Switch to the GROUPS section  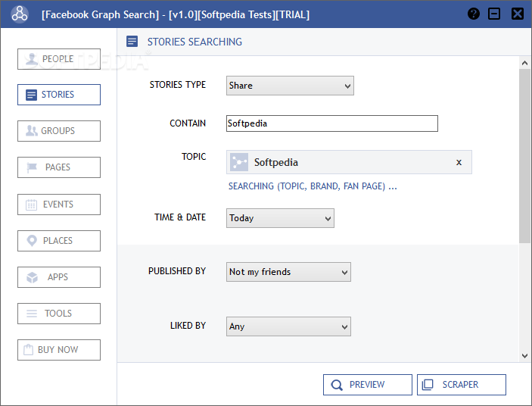59,131
